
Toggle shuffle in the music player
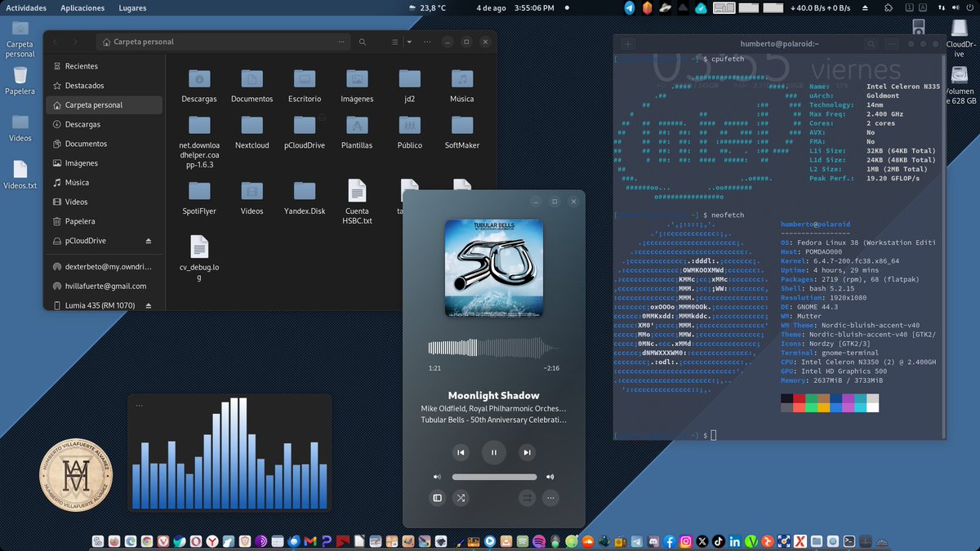[461, 497]
